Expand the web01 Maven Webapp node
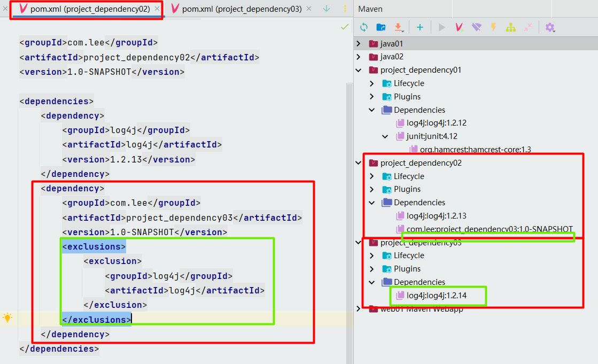 pos(359,308)
